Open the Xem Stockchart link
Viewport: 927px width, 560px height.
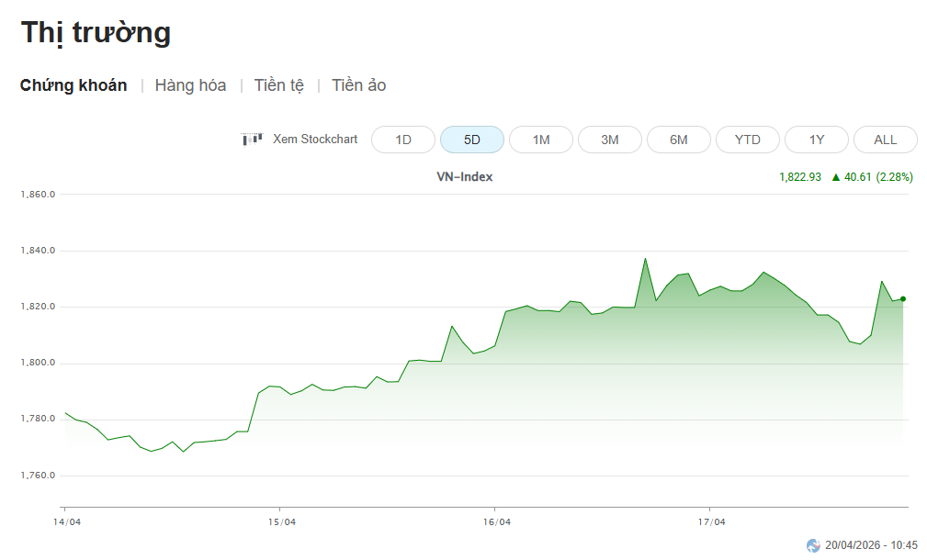pos(315,140)
